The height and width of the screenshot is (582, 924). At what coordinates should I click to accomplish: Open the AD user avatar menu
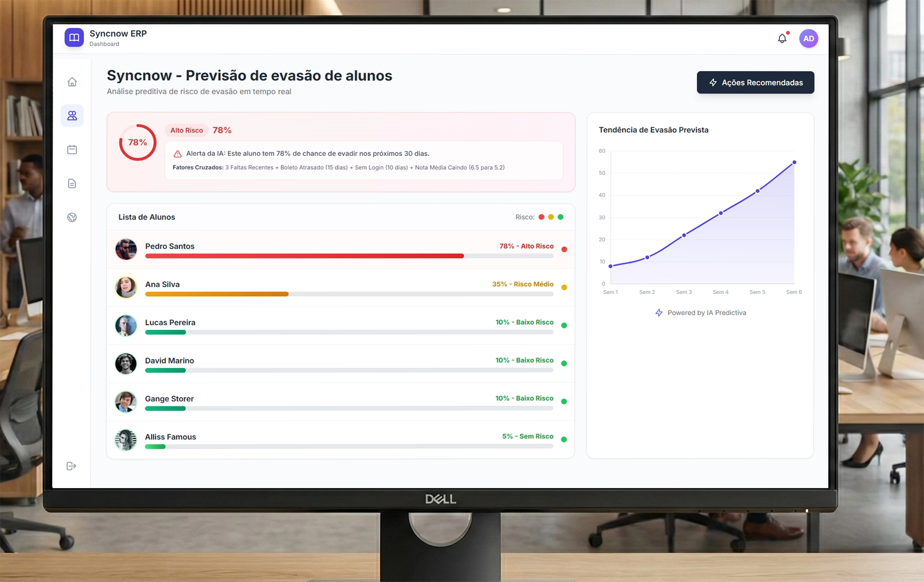click(x=808, y=38)
